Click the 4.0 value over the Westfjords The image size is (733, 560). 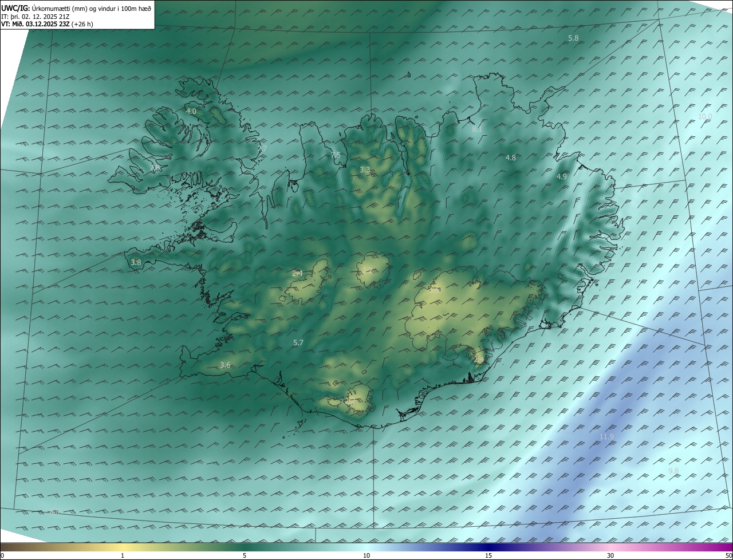pyautogui.click(x=191, y=111)
